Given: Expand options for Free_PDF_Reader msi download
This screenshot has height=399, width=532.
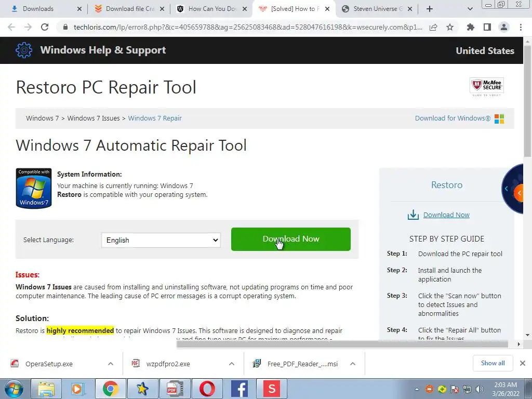Looking at the screenshot, I should [x=353, y=364].
